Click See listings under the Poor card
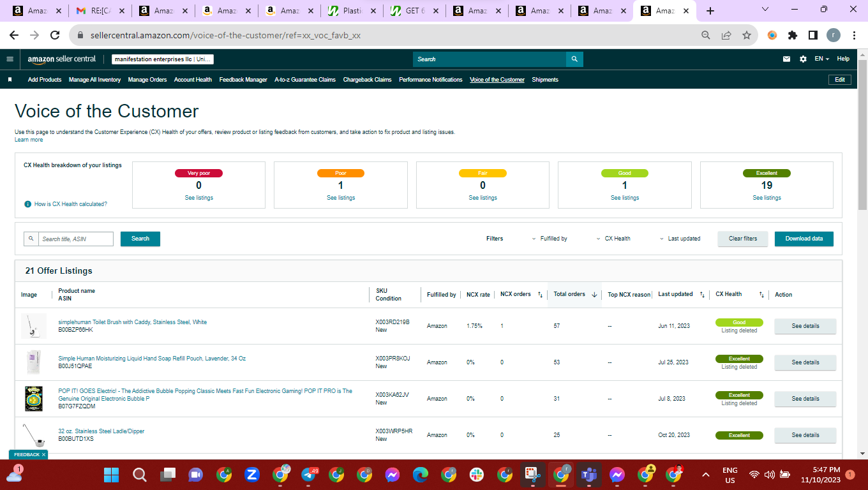868x490 pixels. click(341, 198)
